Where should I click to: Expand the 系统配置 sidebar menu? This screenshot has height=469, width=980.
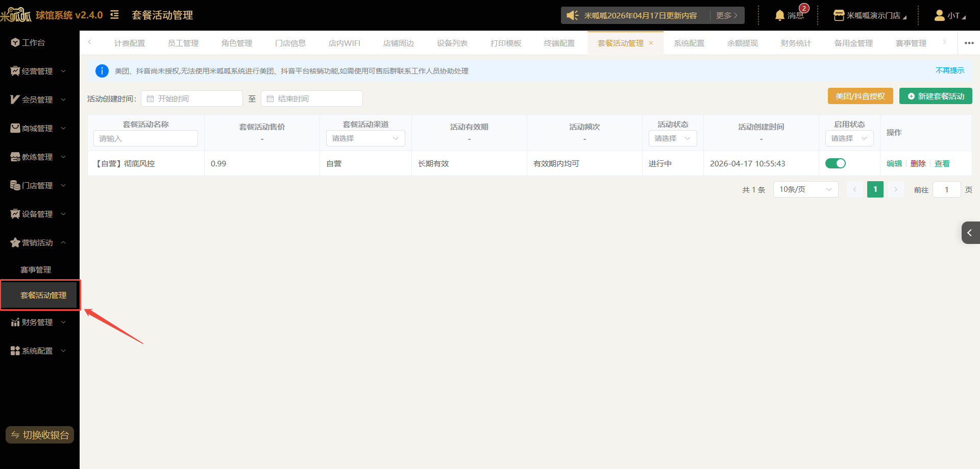[63, 351]
